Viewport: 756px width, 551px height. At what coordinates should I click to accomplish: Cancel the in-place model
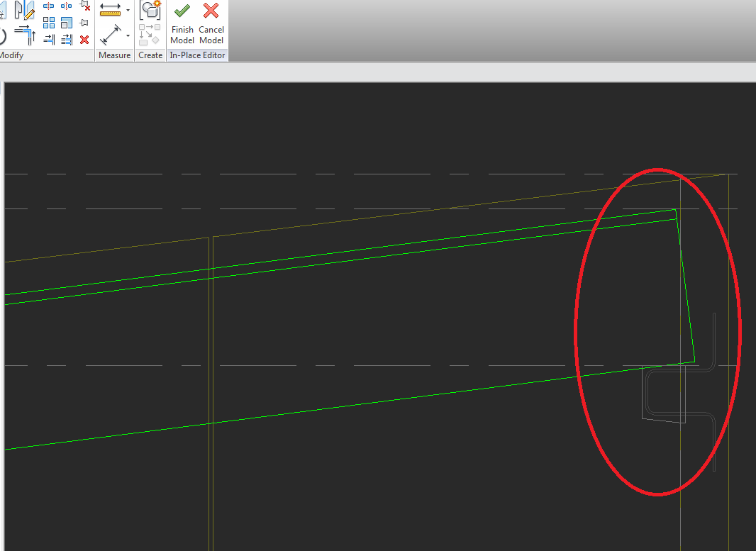(x=211, y=23)
